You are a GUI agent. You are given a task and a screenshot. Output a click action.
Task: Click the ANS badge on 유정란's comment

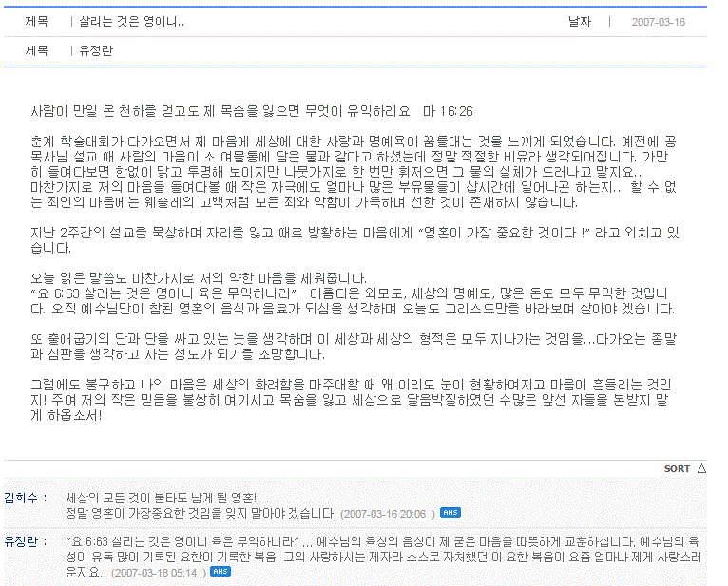click(220, 572)
